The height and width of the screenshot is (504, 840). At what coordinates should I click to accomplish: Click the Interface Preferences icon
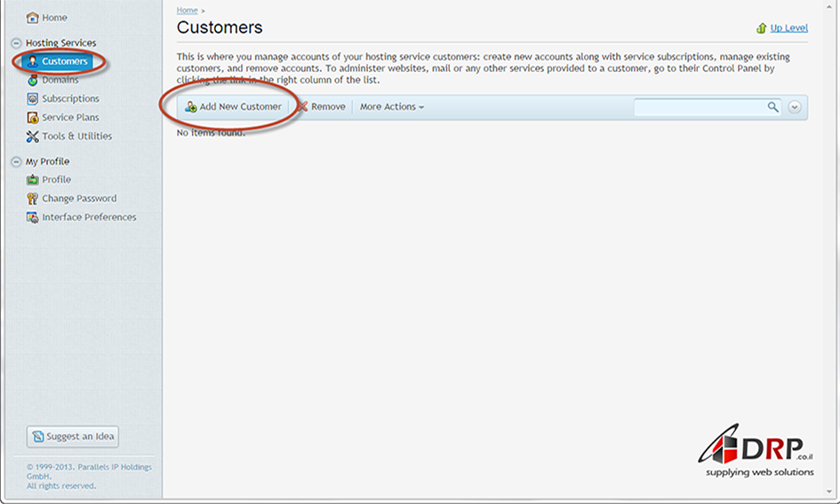coord(33,217)
